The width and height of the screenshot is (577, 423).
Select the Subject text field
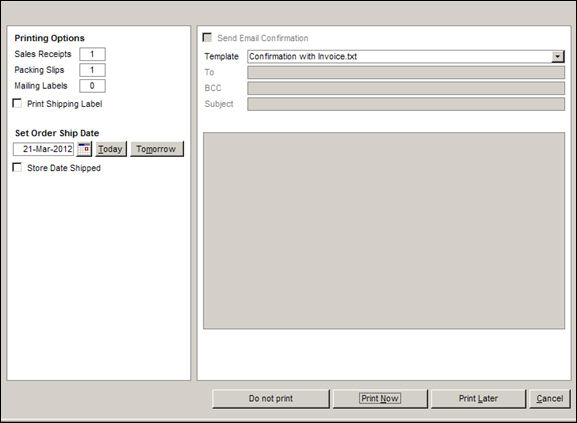pyautogui.click(x=406, y=104)
